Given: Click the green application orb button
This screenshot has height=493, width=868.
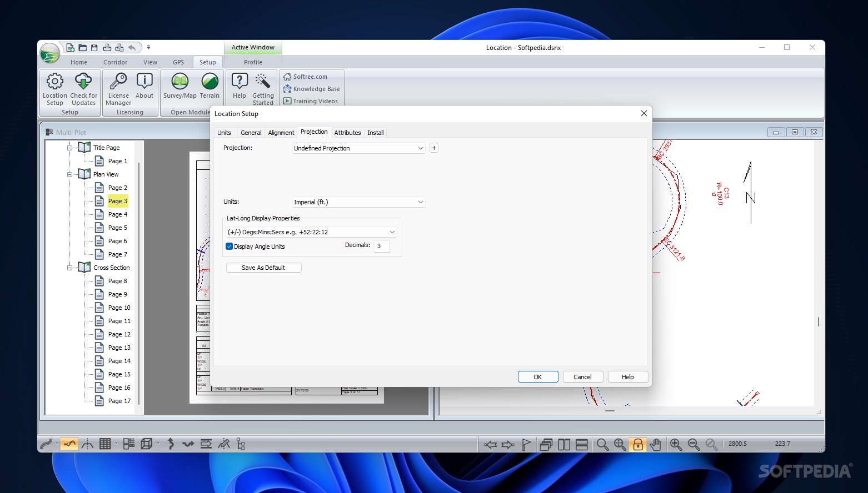Looking at the screenshot, I should (50, 53).
